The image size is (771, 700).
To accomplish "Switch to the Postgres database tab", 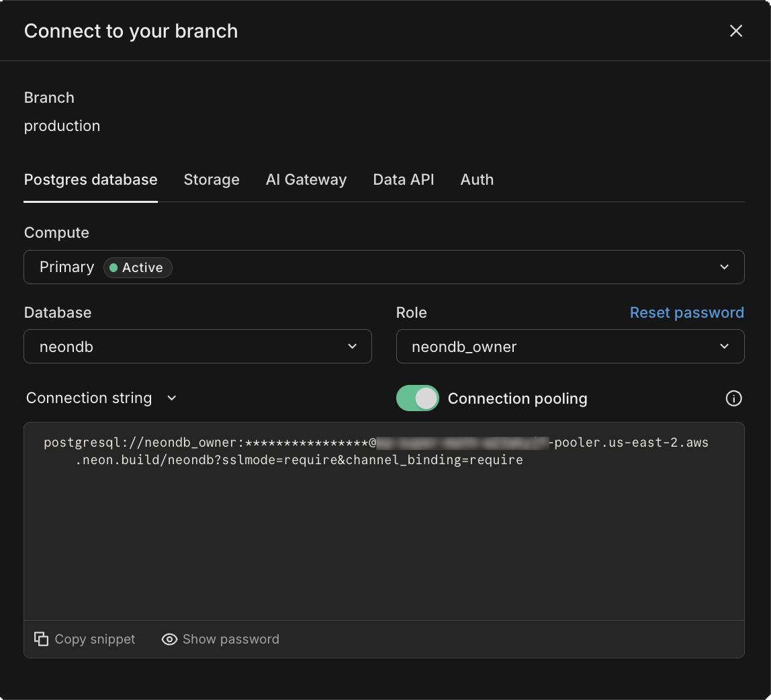I will [x=91, y=179].
